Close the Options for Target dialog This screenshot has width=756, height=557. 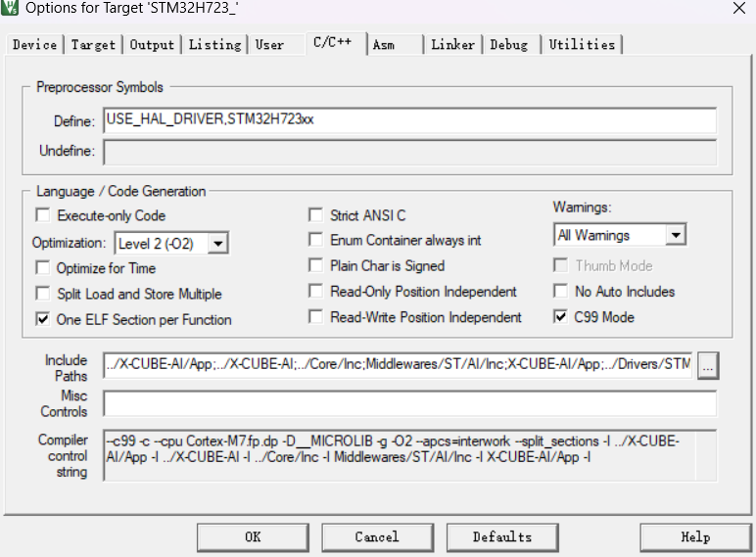739,8
